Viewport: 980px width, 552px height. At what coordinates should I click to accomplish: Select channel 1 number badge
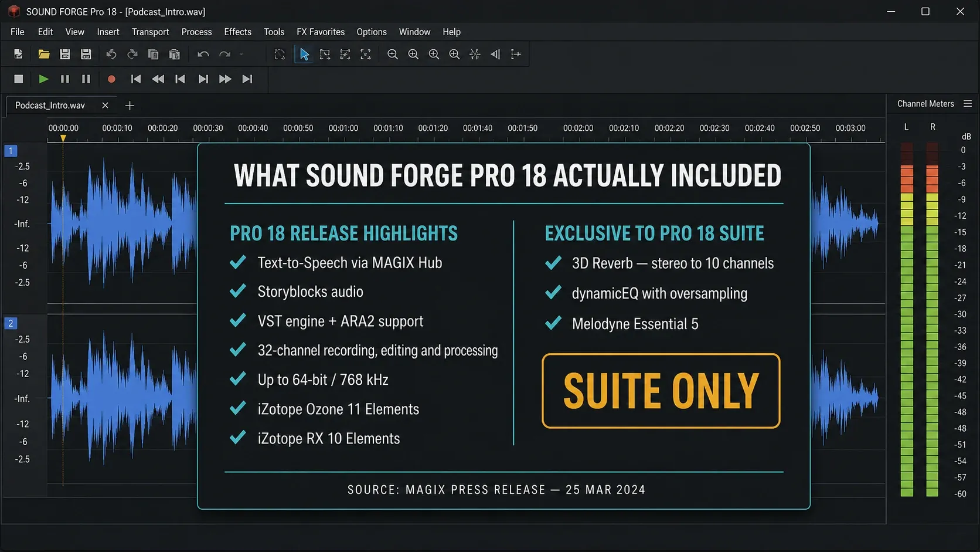11,151
